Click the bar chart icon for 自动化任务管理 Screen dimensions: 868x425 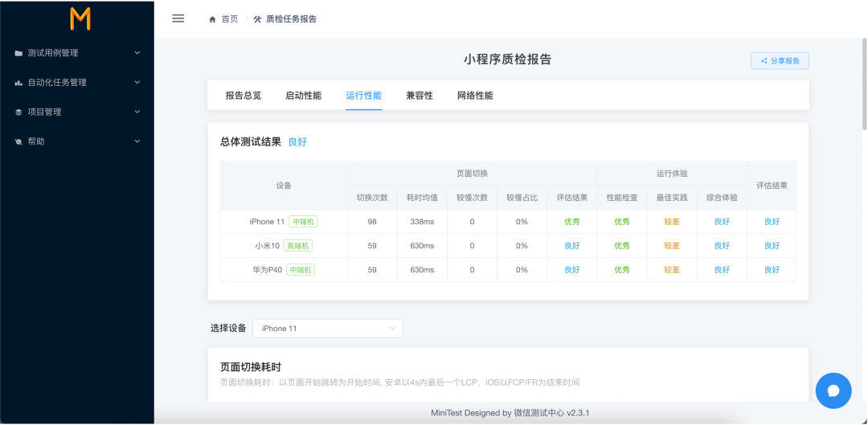[18, 83]
